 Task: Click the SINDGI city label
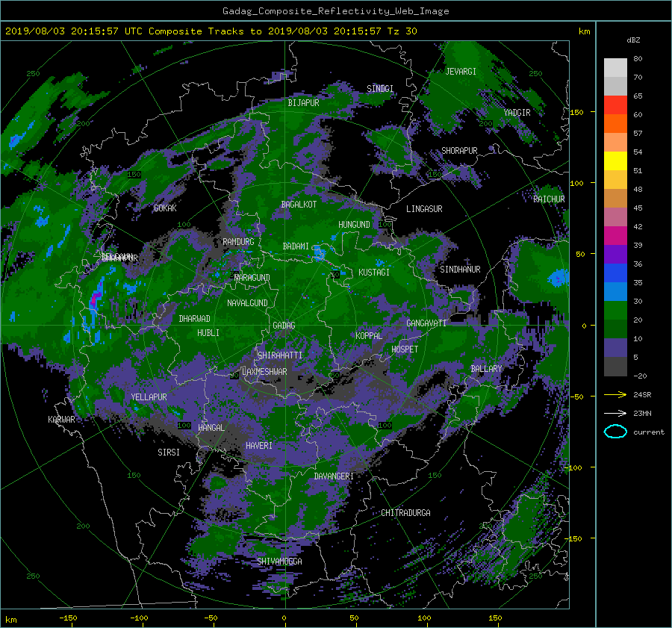coord(380,89)
